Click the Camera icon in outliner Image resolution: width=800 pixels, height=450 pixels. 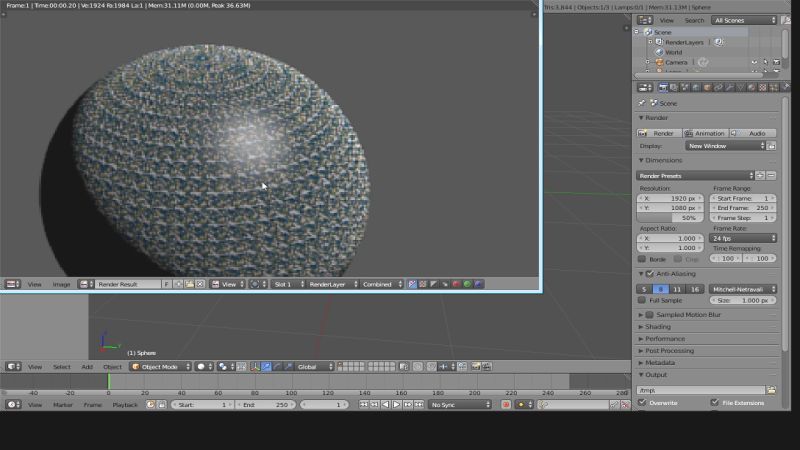[659, 62]
